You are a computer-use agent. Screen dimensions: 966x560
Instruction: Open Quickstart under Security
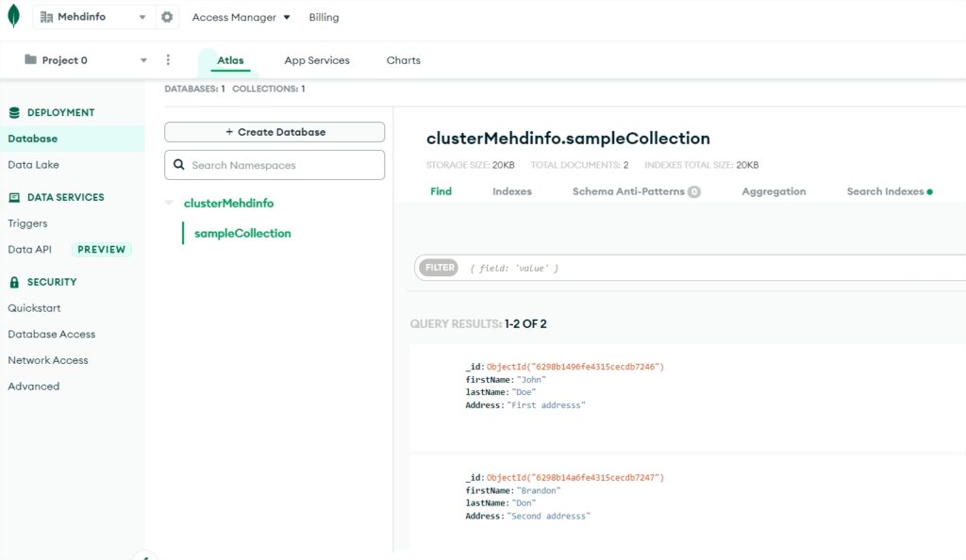(x=35, y=307)
